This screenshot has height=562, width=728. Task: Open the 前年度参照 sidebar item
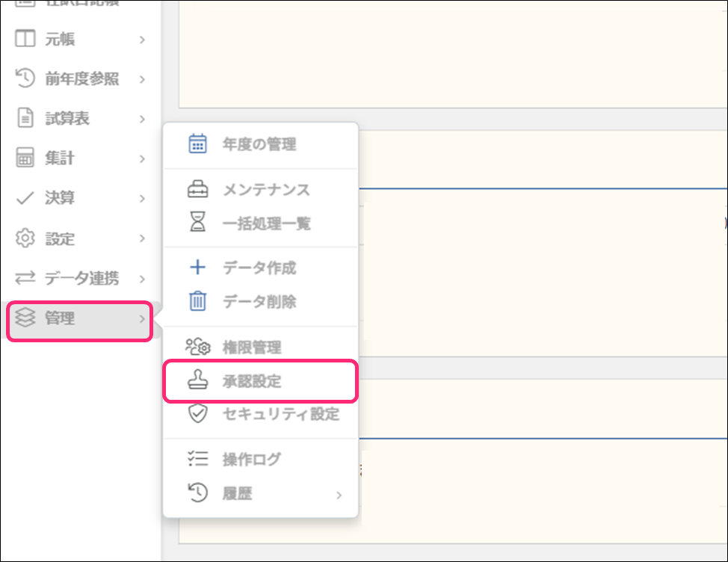[81, 79]
